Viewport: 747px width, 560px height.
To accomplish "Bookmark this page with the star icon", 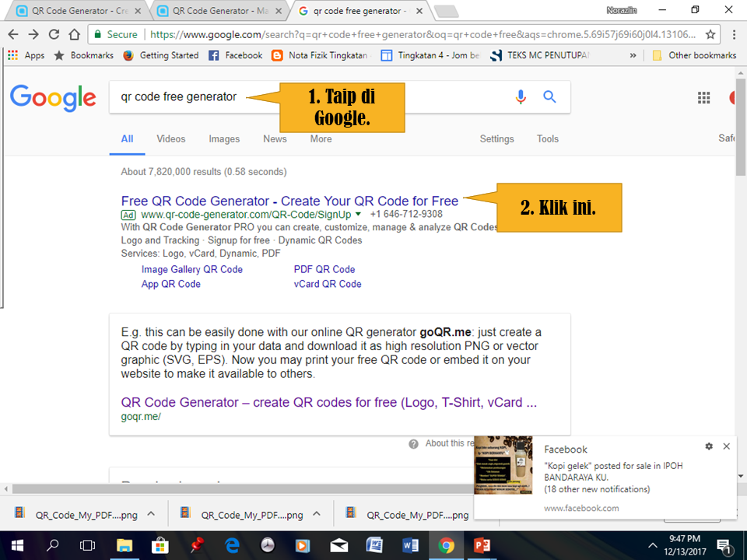I will coord(710,34).
